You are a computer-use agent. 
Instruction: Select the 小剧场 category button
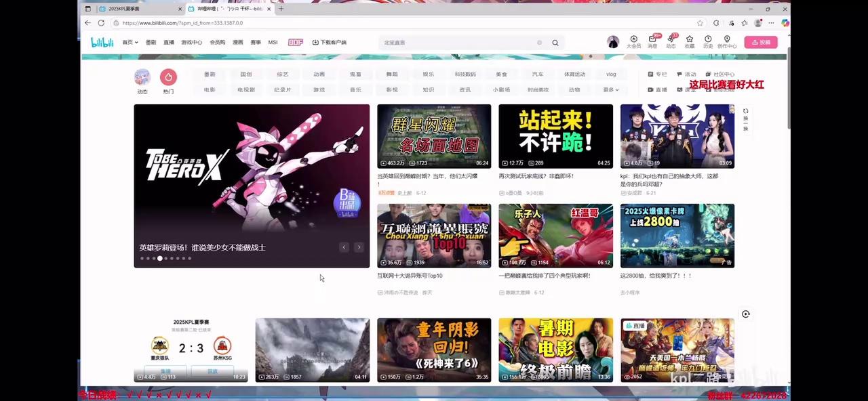pos(502,89)
